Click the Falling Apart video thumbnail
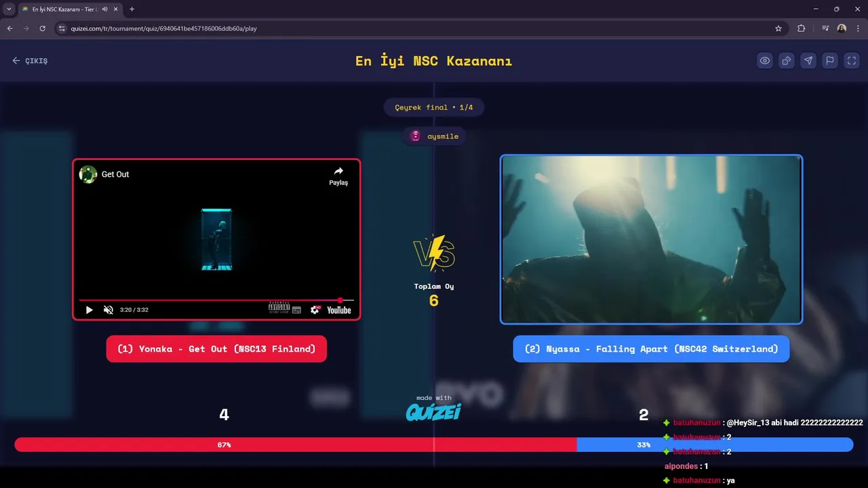Screen dimensions: 868x488 (652, 239)
